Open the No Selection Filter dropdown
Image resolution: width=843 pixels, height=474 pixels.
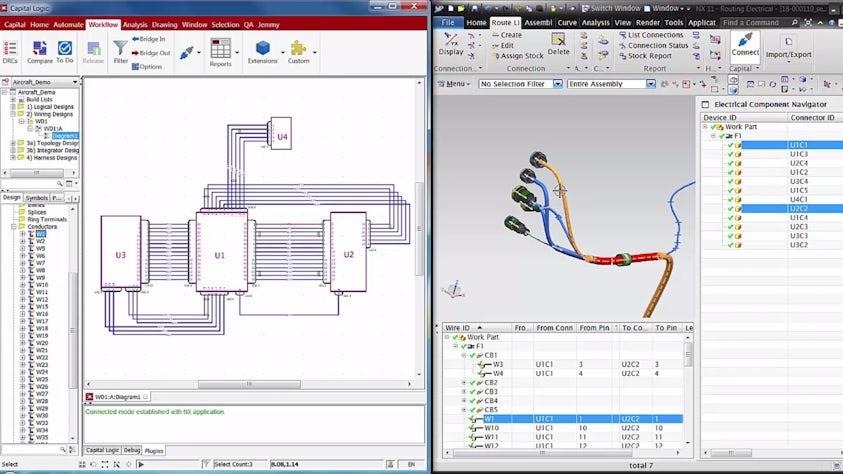pyautogui.click(x=521, y=84)
